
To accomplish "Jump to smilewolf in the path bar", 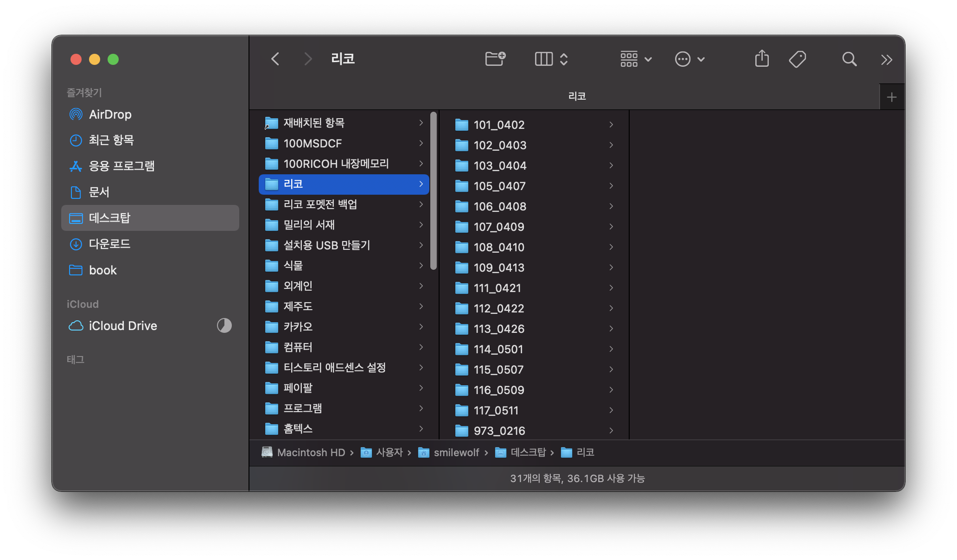I will coord(456,452).
